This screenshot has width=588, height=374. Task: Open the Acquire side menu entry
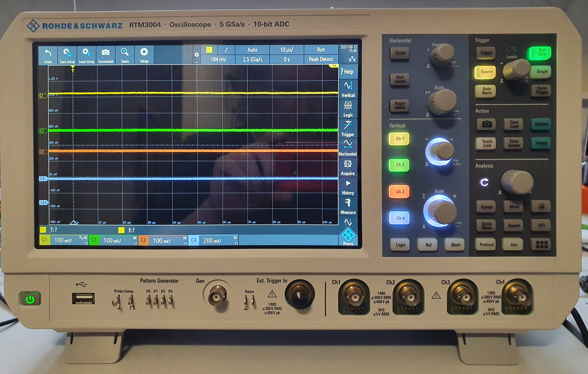(x=348, y=167)
